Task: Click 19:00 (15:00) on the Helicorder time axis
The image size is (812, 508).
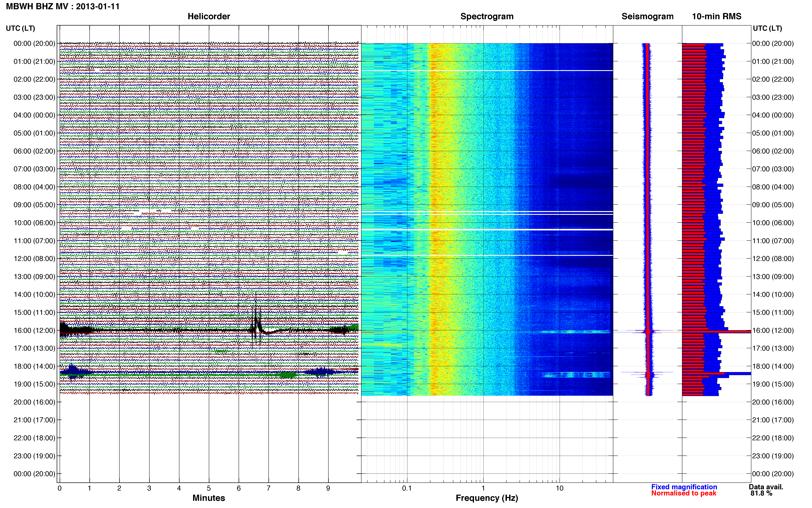Action: [34, 384]
